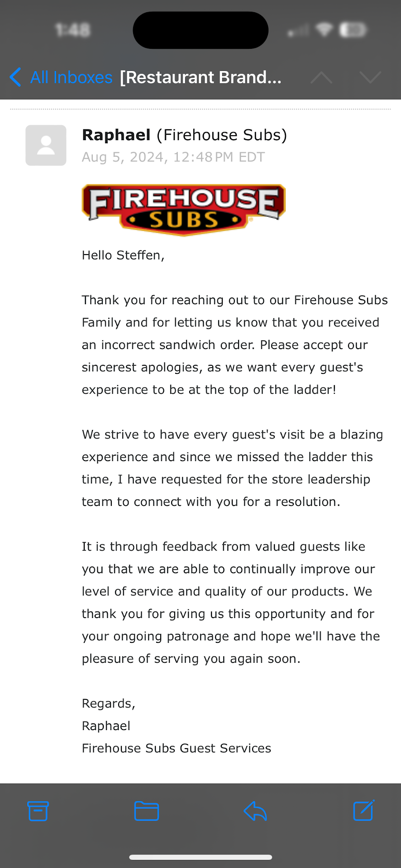Tap the "Hello Steffen," greeting line
Viewport: 401px width, 868px height.
[123, 255]
